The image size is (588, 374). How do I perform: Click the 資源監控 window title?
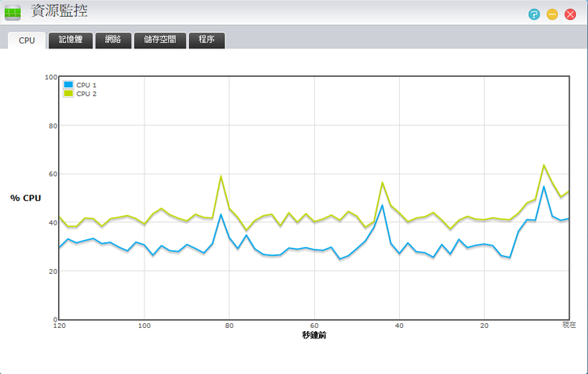coord(59,11)
